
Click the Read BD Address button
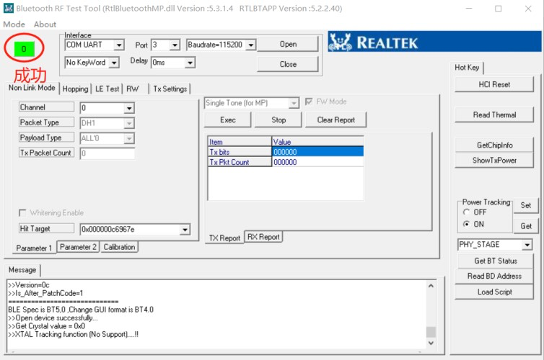pos(494,276)
